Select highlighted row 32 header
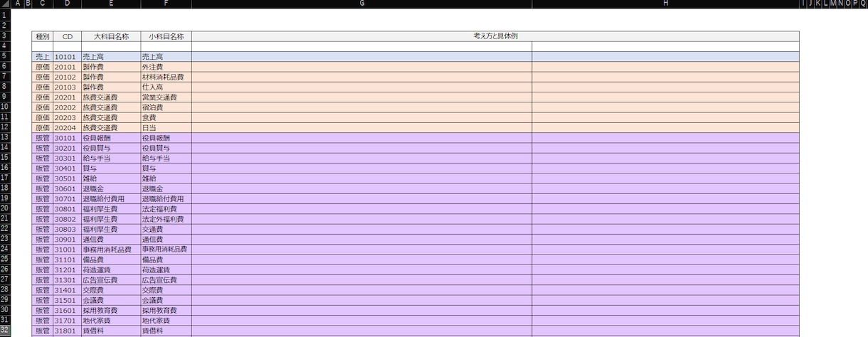 pyautogui.click(x=4, y=331)
